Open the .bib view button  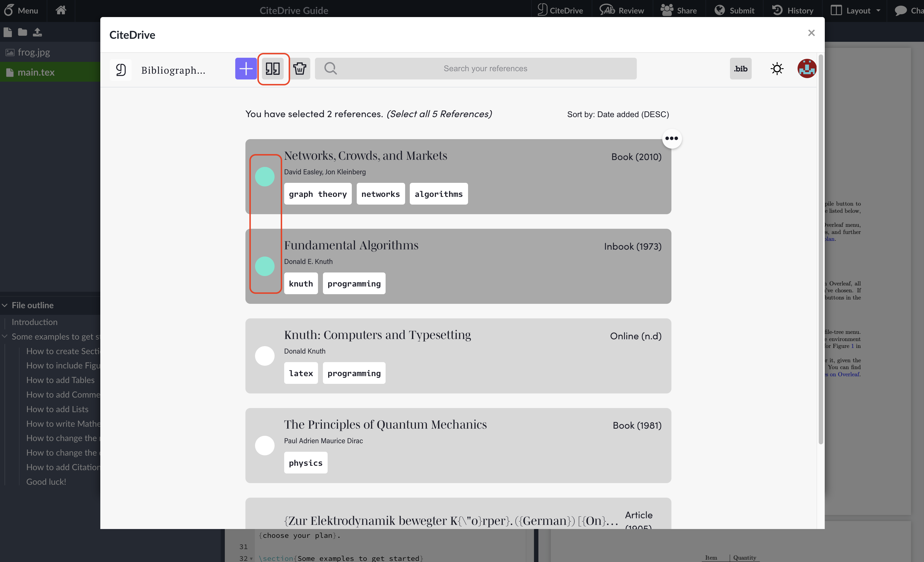(x=741, y=68)
